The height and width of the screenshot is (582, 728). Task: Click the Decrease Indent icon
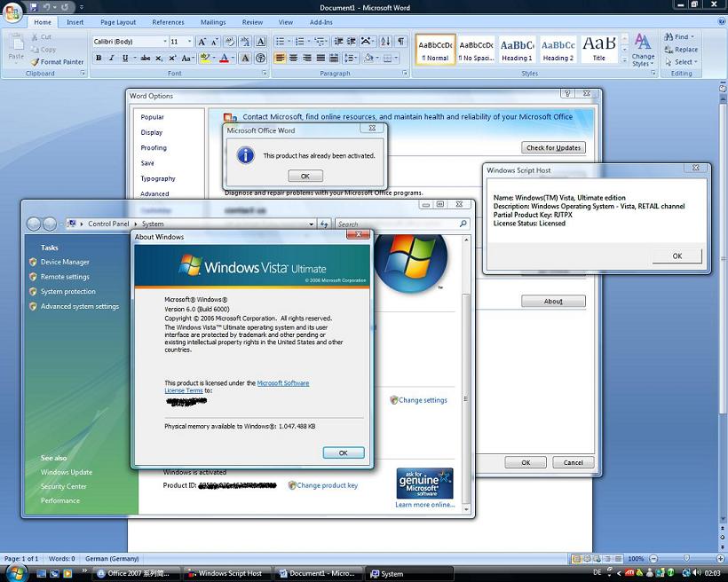tap(338, 42)
